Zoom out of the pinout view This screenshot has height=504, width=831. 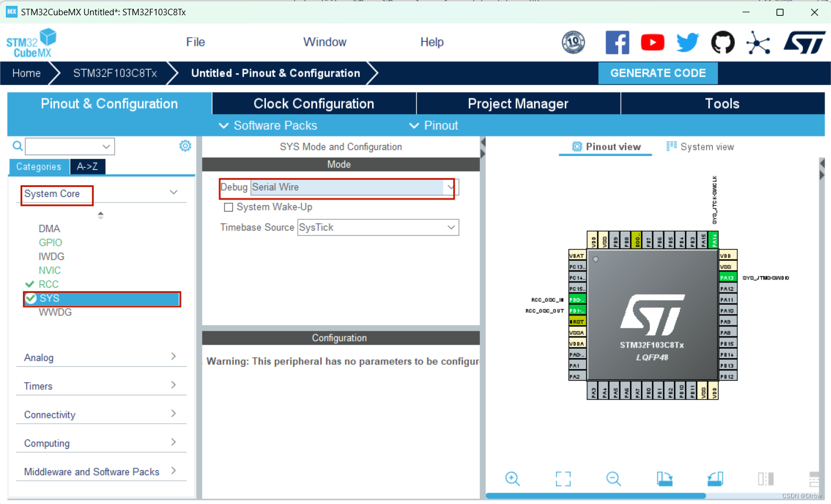[614, 479]
